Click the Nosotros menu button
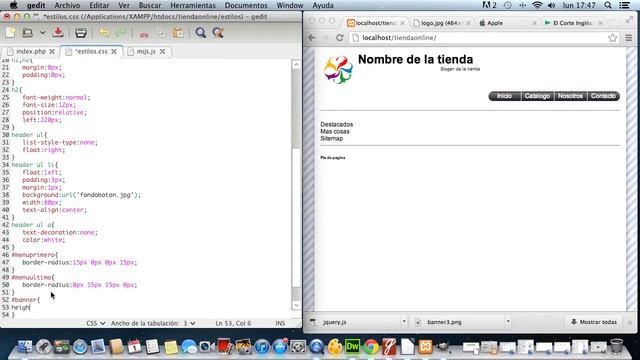640x360 pixels. [570, 96]
